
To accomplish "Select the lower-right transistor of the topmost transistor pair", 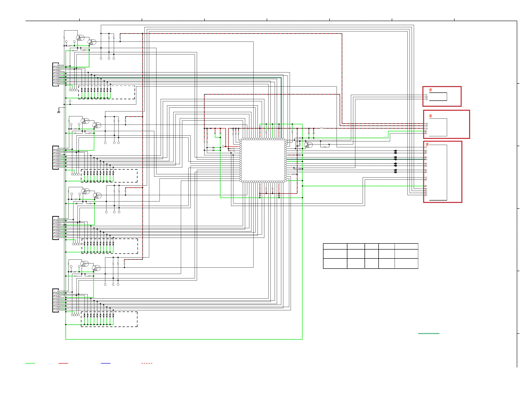I will click(92, 42).
